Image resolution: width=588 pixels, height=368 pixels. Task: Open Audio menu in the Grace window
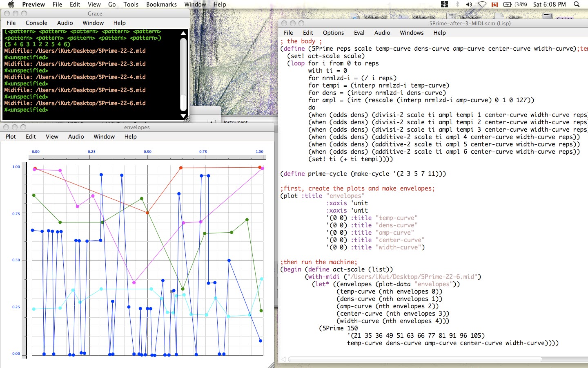[x=65, y=23]
